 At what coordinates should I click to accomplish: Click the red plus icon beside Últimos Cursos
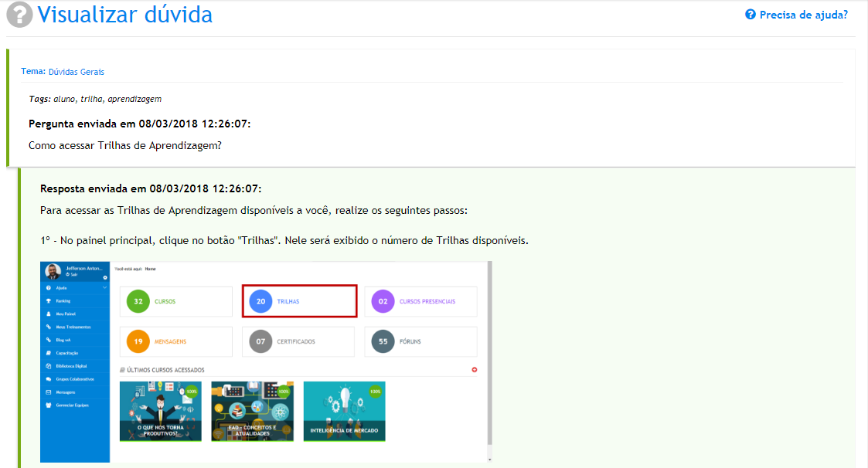[475, 370]
